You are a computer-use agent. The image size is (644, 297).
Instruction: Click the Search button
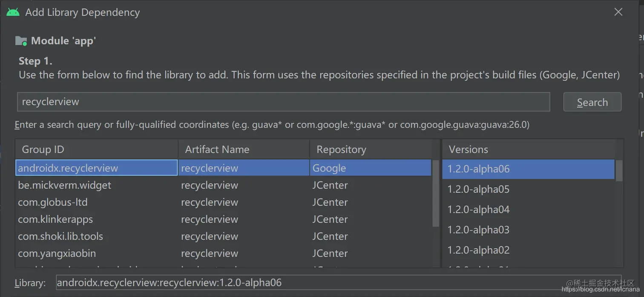[x=592, y=102]
